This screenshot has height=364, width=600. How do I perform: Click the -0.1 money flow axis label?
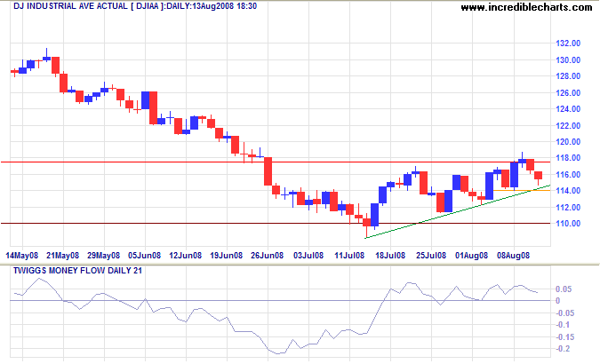click(x=562, y=325)
